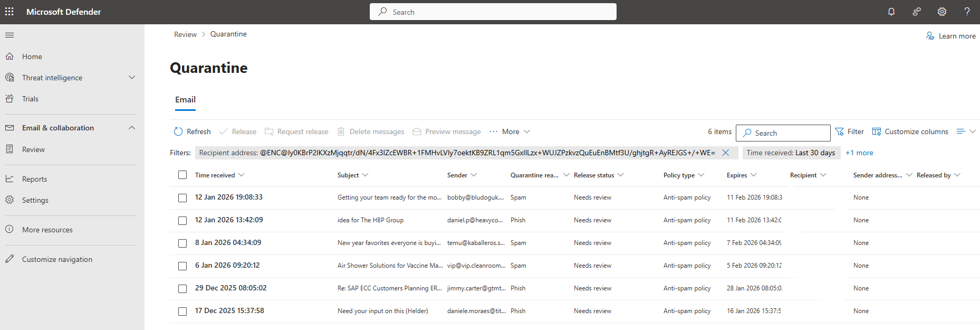Click the More resources info icon
The height and width of the screenshot is (330, 980).
(x=9, y=230)
